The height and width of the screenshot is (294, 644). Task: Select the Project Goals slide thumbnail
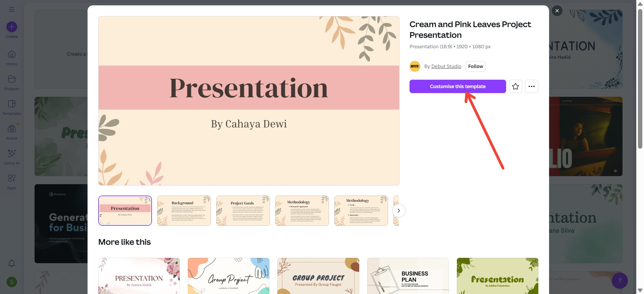243,211
